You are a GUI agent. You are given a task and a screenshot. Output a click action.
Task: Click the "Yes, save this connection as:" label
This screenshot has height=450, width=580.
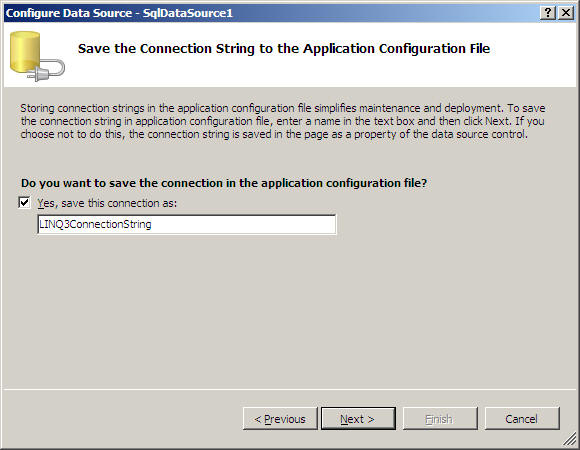click(107, 203)
